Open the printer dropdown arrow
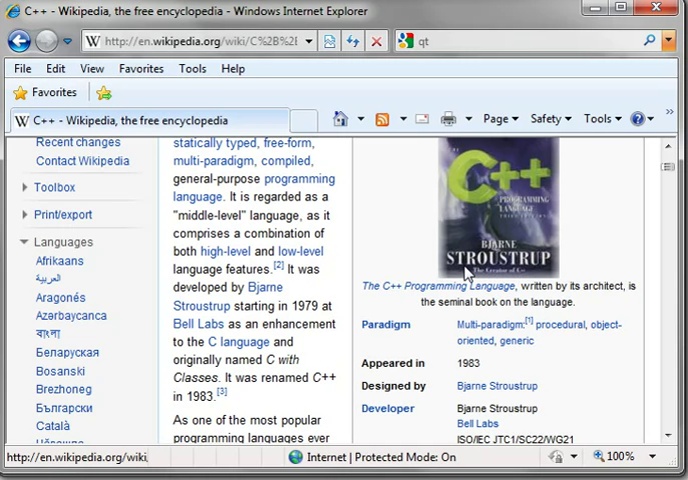This screenshot has height=480, width=688. coord(469,119)
